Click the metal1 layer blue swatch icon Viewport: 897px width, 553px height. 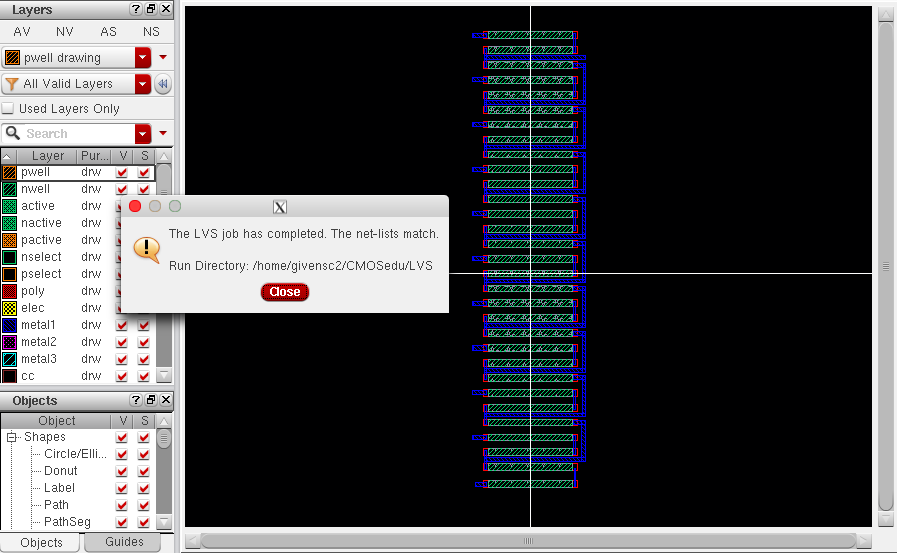(x=10, y=325)
